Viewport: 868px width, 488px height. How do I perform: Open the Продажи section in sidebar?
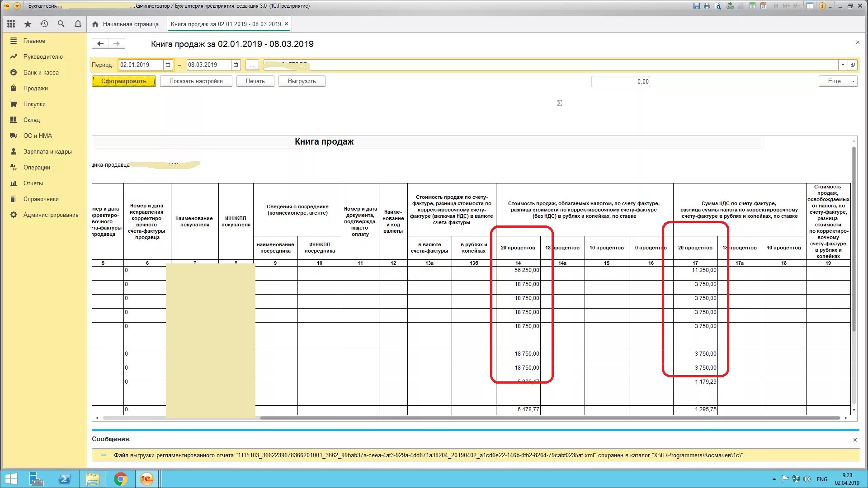coord(35,88)
